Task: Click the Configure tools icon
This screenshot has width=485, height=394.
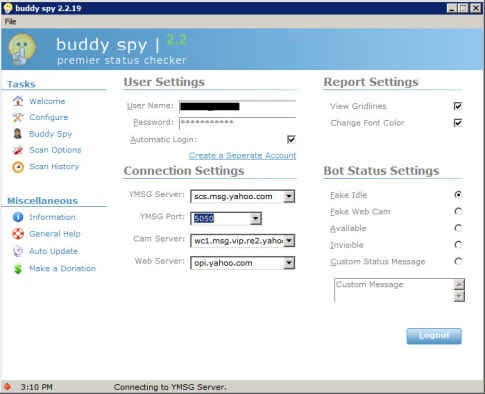Action: 18,117
